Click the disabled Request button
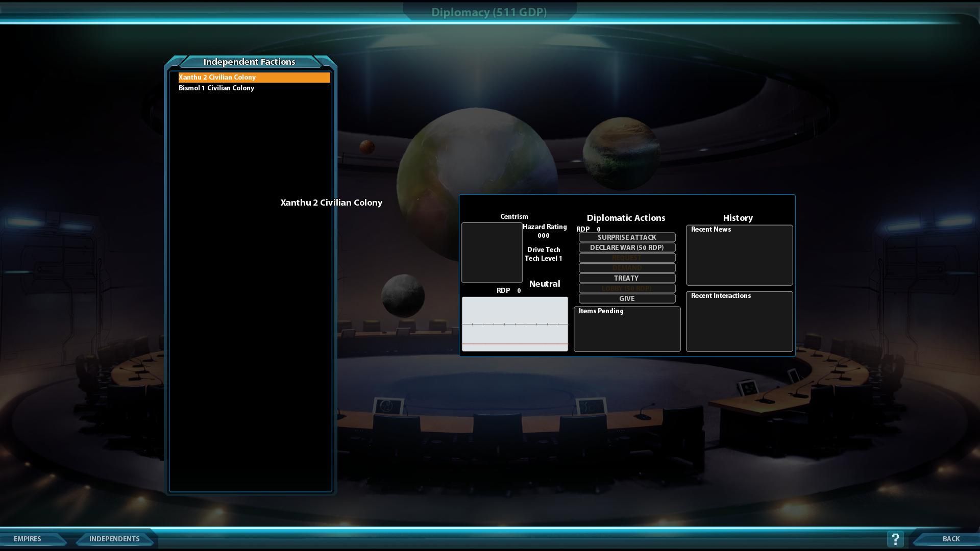The width and height of the screenshot is (980, 551). [x=627, y=258]
